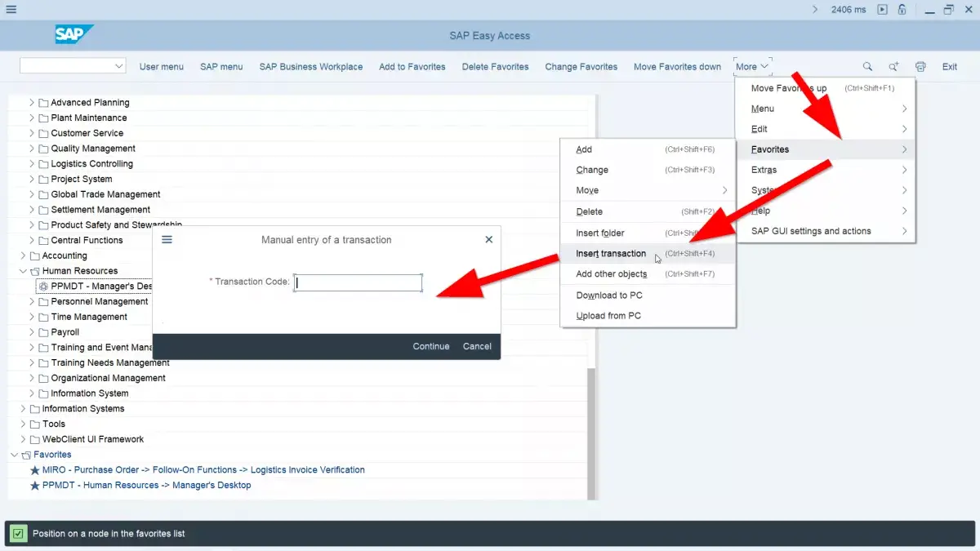Screen dimensions: 980x551
Task: Open SAP GUI settings and actions submenu
Action: (826, 231)
